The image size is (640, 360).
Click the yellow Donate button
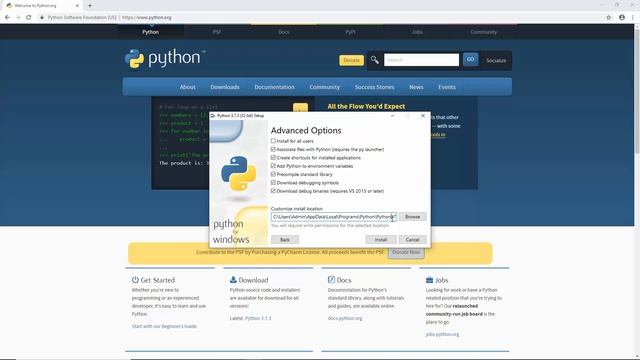[351, 60]
